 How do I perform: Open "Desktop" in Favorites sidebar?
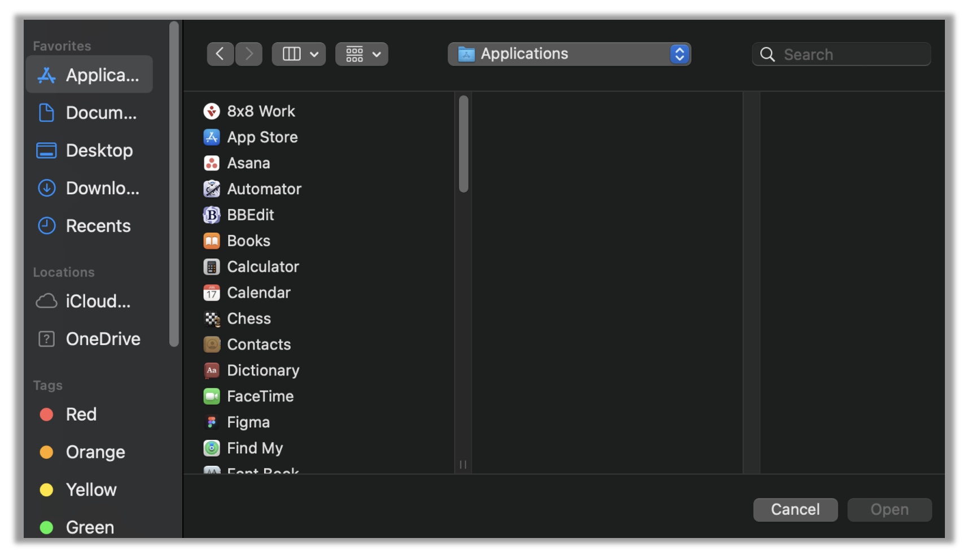point(99,151)
